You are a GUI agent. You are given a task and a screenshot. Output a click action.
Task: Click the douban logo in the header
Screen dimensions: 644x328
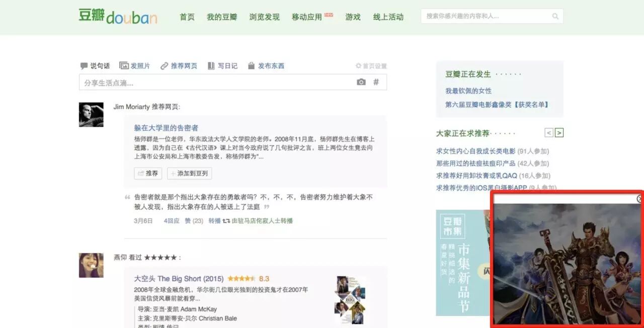[118, 17]
